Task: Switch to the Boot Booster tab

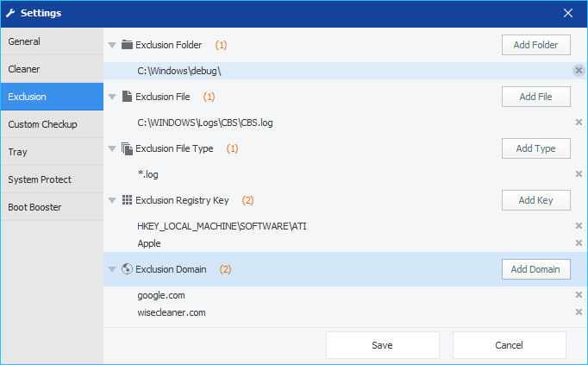Action: coord(52,207)
